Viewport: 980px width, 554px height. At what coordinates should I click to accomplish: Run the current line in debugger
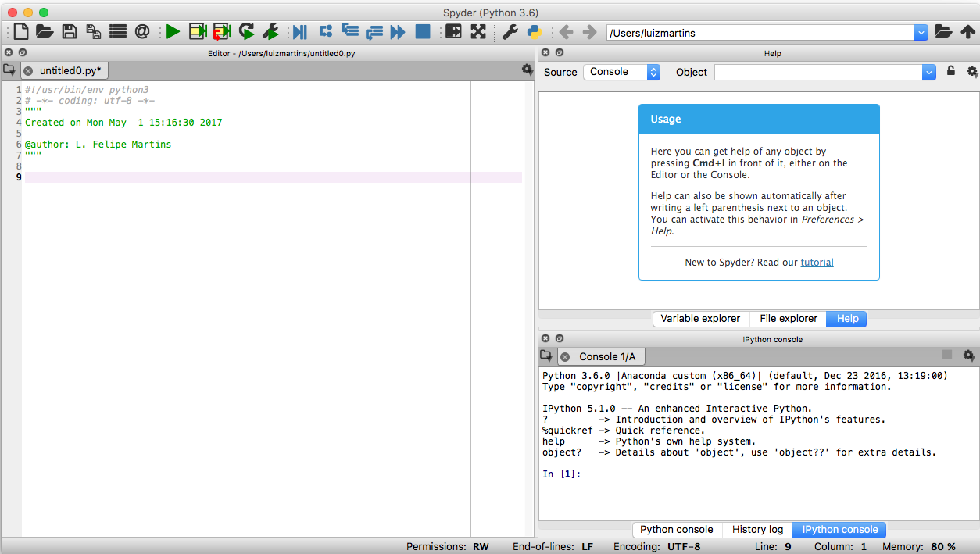tap(326, 31)
